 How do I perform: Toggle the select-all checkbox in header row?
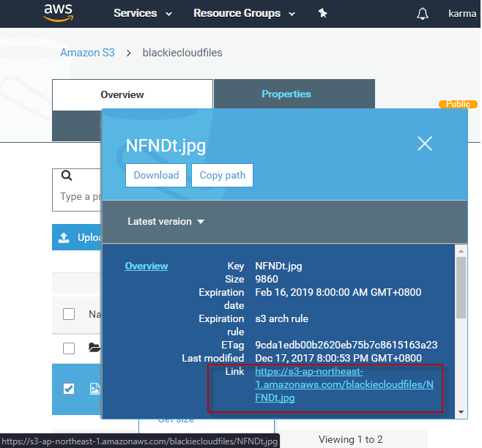(69, 314)
